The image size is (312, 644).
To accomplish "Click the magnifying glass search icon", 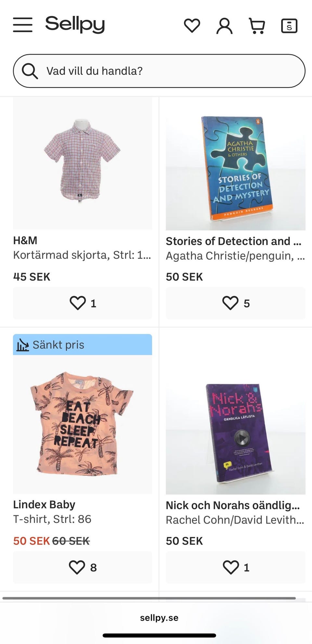I will [x=30, y=71].
